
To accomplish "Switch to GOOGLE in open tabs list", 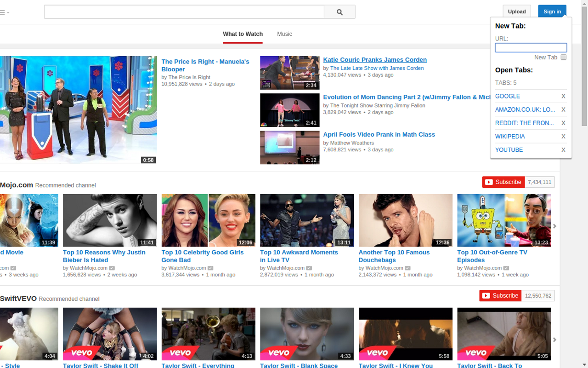I will point(508,96).
